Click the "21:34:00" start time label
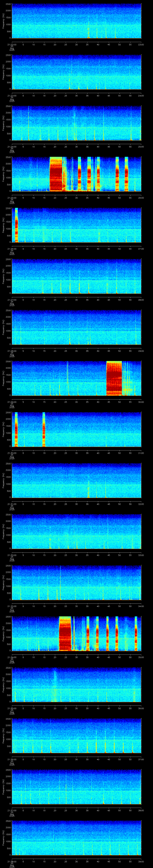 coord(12,657)
